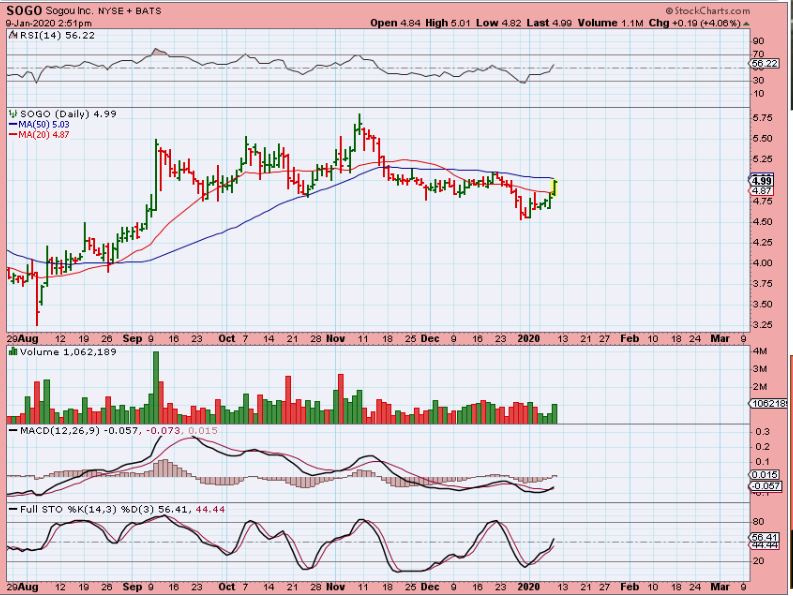Image resolution: width=793 pixels, height=596 pixels.
Task: Click the 0.015 MACD histogram tag
Action: tap(765, 475)
